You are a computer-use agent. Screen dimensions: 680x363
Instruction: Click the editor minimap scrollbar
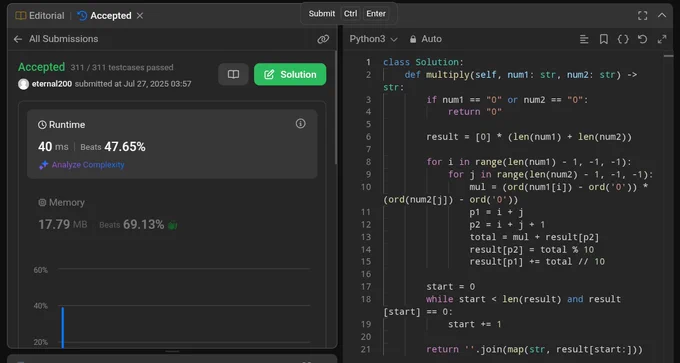[668, 56]
